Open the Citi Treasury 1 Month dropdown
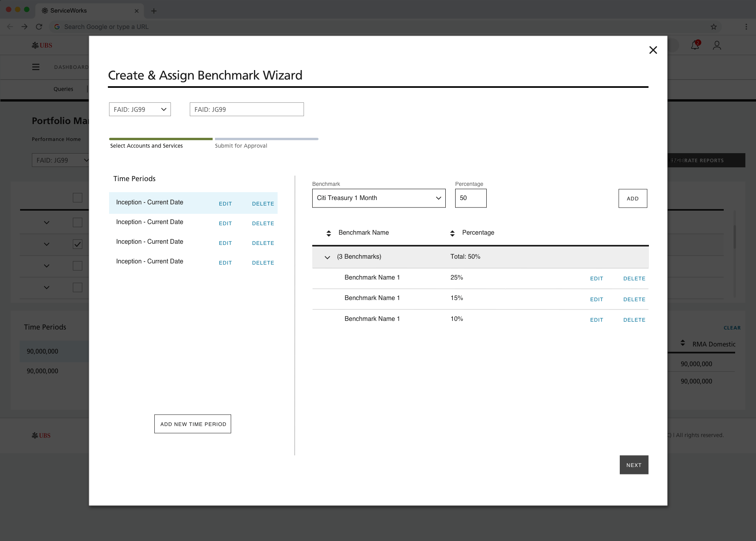756x541 pixels. 378,198
